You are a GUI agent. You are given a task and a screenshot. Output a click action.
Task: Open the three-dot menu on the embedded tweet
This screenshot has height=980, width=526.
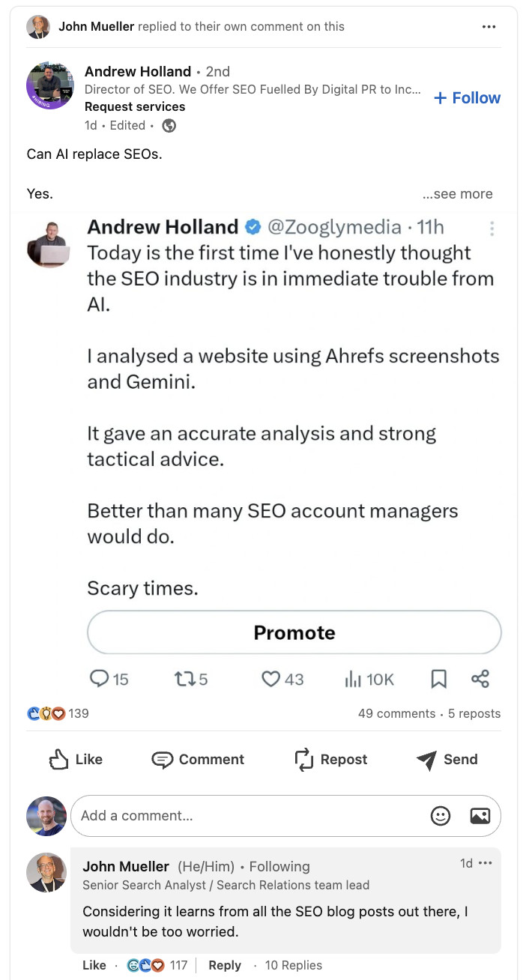click(x=492, y=229)
